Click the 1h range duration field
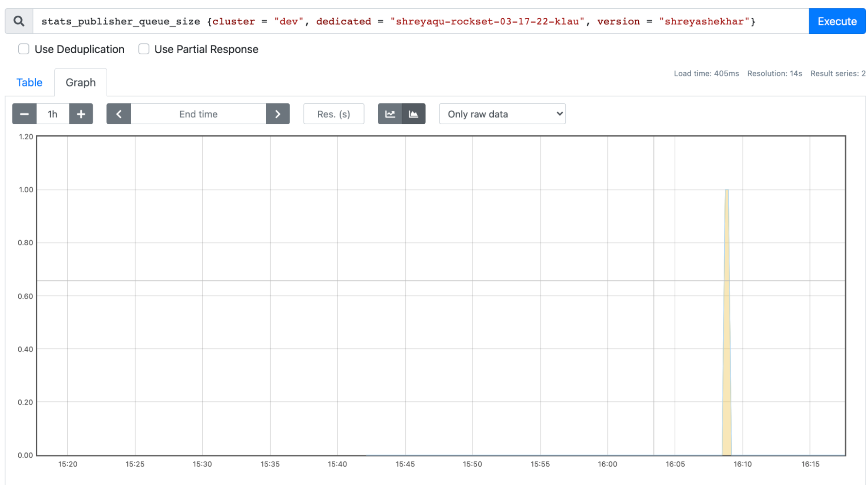Image resolution: width=868 pixels, height=485 pixels. [53, 114]
